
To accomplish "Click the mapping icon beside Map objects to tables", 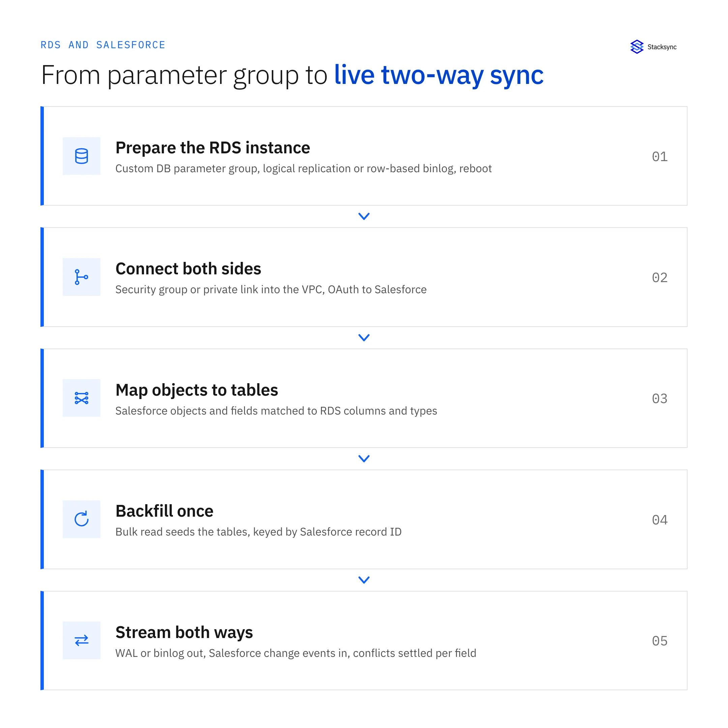I will [81, 398].
